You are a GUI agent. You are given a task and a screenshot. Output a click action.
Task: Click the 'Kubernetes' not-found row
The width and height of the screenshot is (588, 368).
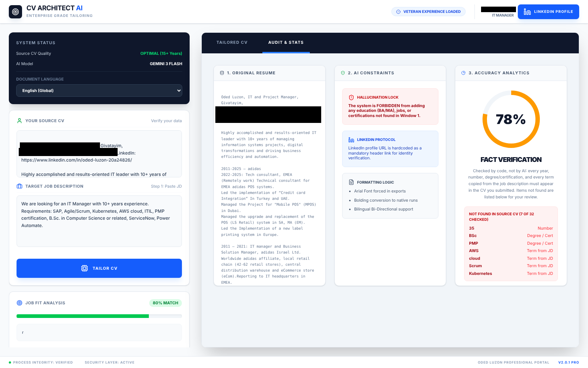pyautogui.click(x=511, y=273)
